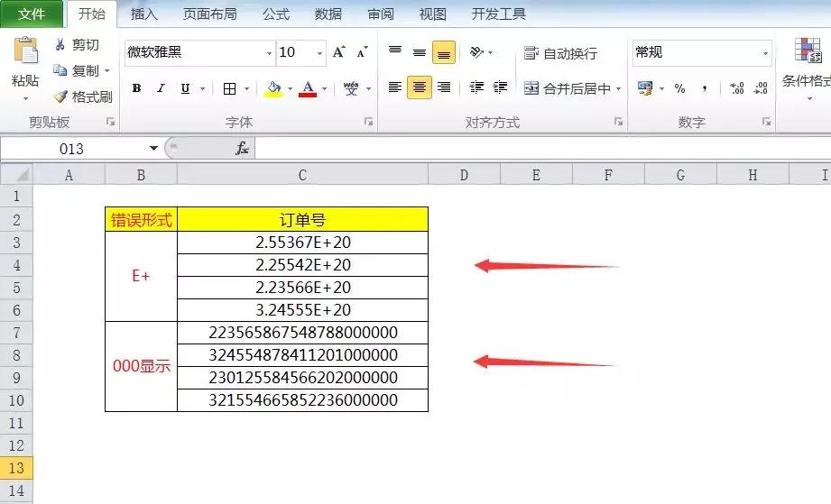Click 合并后居中 merge and center
Screen dimensions: 831x504
567,88
